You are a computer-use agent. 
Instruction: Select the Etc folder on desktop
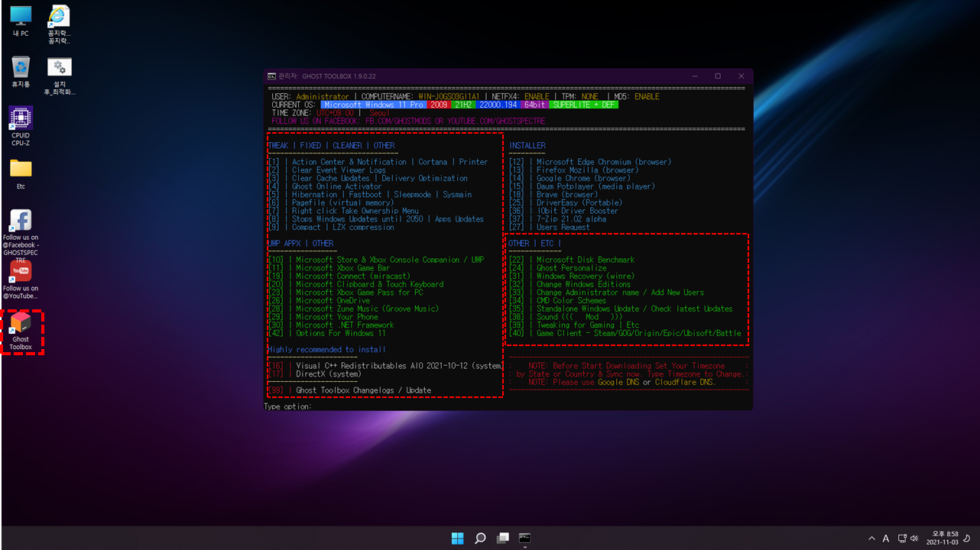pos(21,173)
